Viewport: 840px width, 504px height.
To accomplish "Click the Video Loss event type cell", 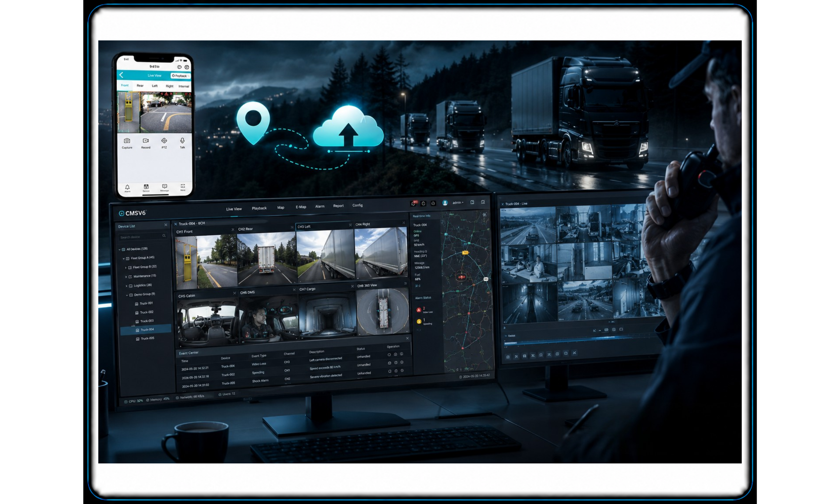I will [259, 364].
